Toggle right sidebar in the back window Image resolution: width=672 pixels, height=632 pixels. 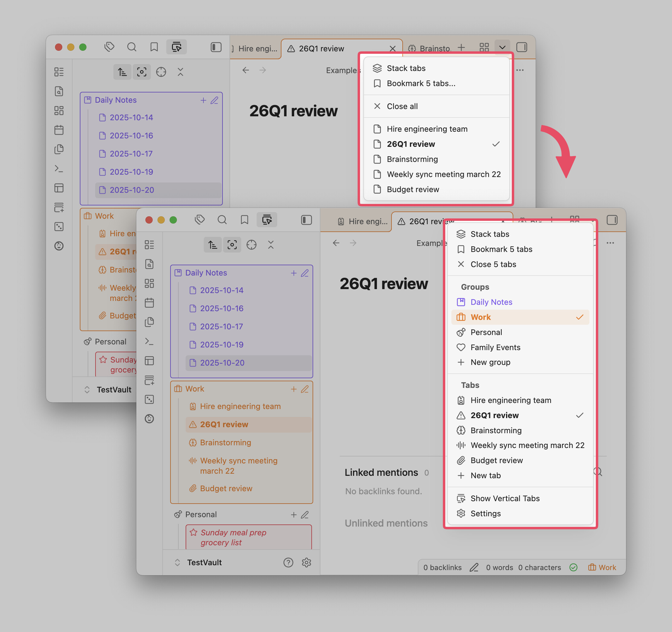click(521, 47)
